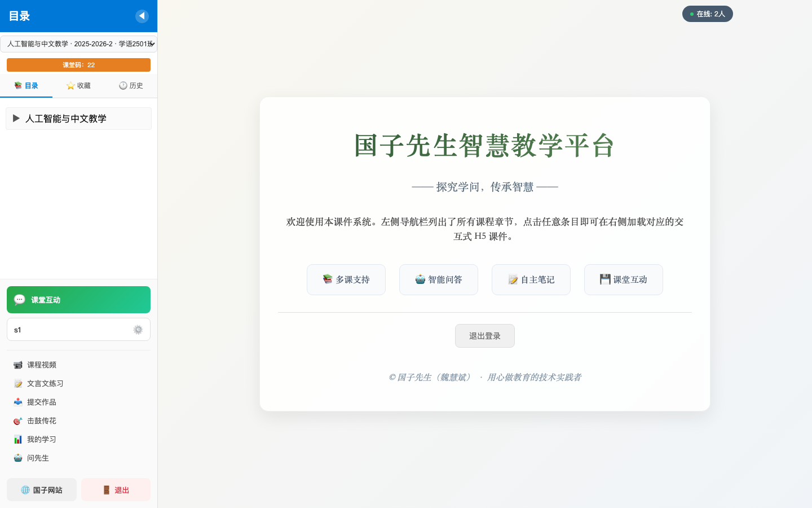
Task: Click the footer text 国子先生（魏慧斌）
Action: (435, 377)
